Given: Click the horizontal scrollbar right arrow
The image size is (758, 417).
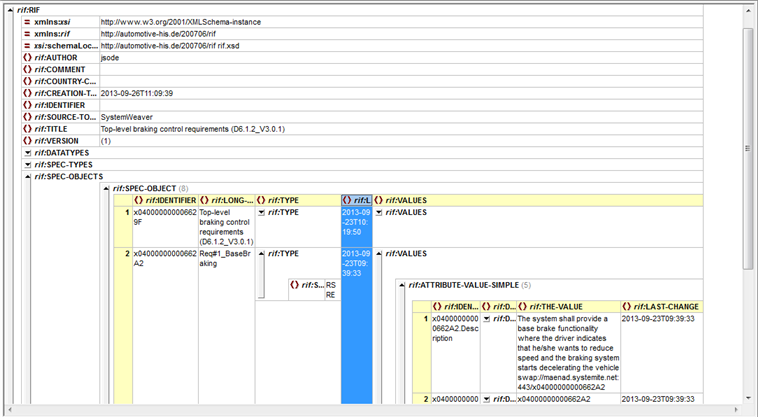Looking at the screenshot, I should pyautogui.click(x=736, y=410).
